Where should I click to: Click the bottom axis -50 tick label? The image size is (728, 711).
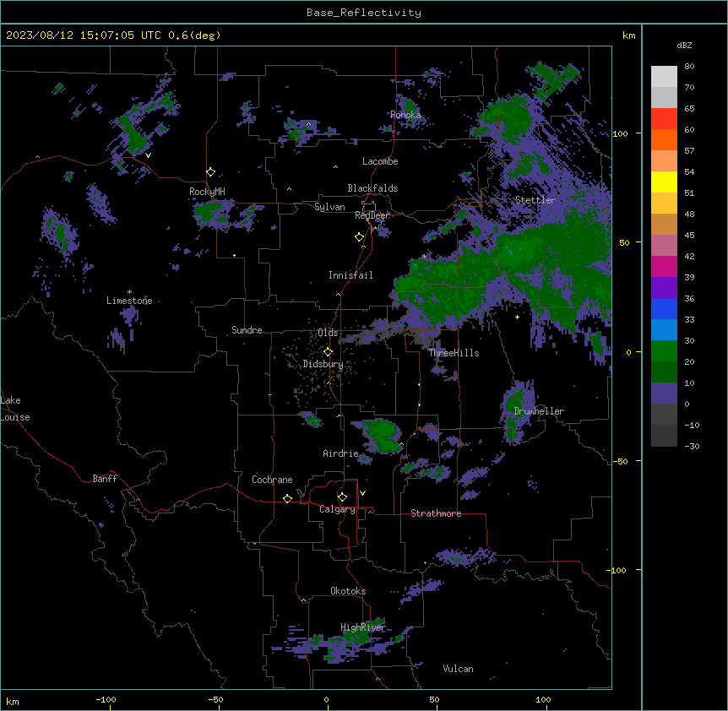coord(216,699)
